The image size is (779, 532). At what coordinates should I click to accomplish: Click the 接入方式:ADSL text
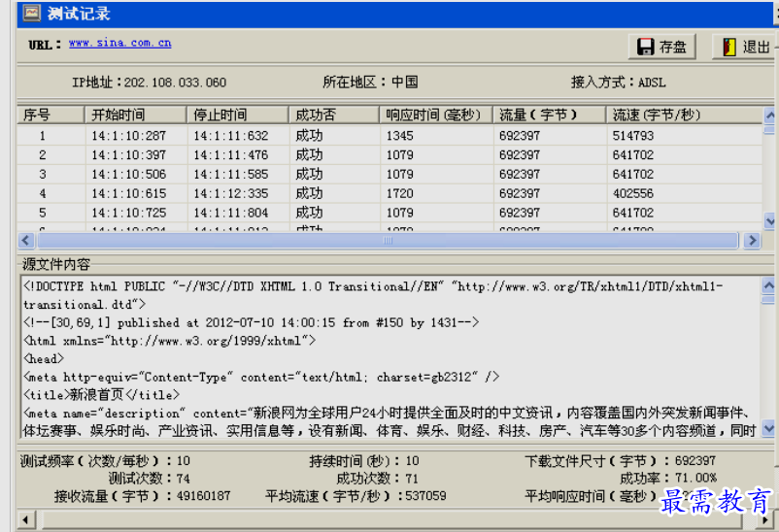[x=618, y=82]
